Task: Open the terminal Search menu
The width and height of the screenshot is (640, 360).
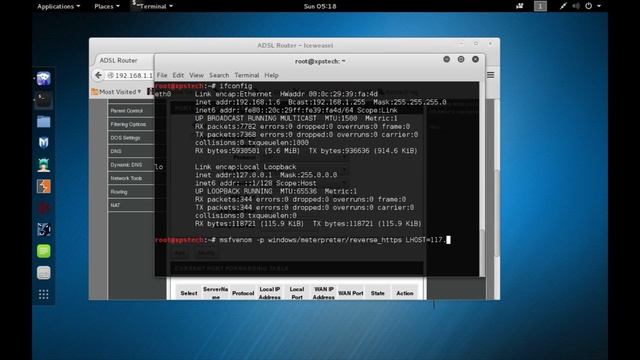Action: click(219, 75)
